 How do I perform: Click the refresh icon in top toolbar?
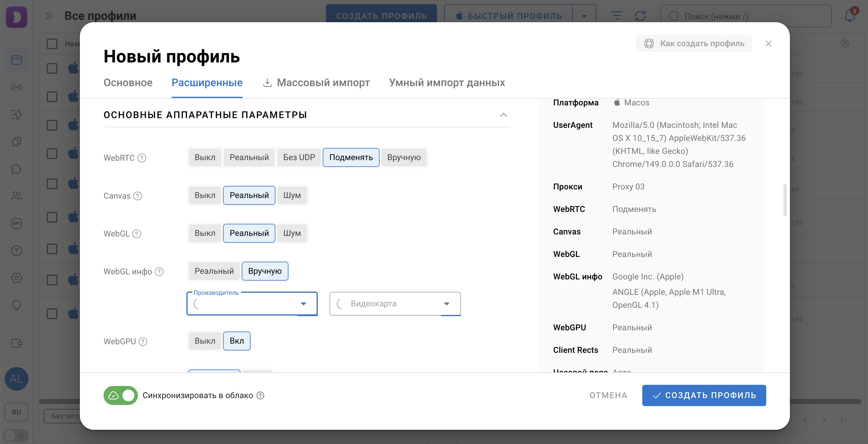(640, 16)
